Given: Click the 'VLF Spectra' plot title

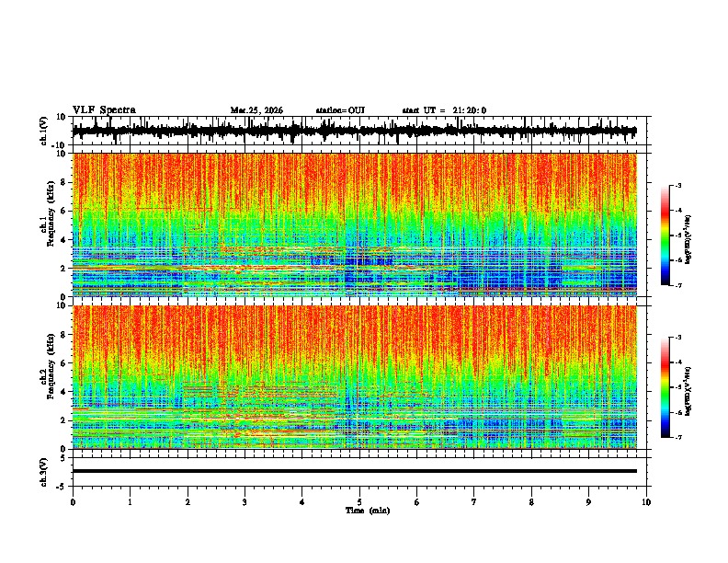Looking at the screenshot, I should click(104, 110).
